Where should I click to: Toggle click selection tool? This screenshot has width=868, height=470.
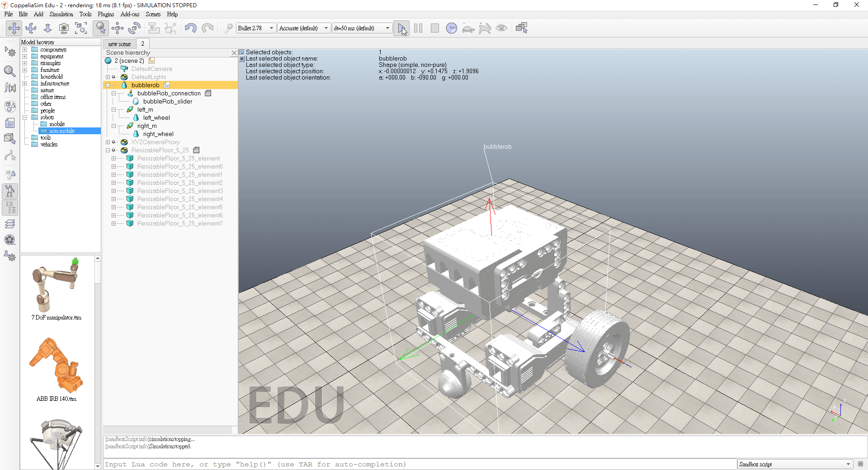[100, 28]
